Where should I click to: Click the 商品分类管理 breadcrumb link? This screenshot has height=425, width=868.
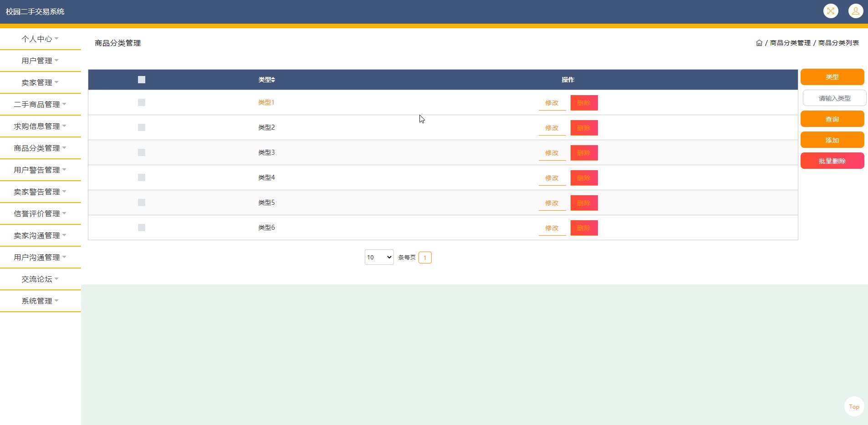(790, 43)
